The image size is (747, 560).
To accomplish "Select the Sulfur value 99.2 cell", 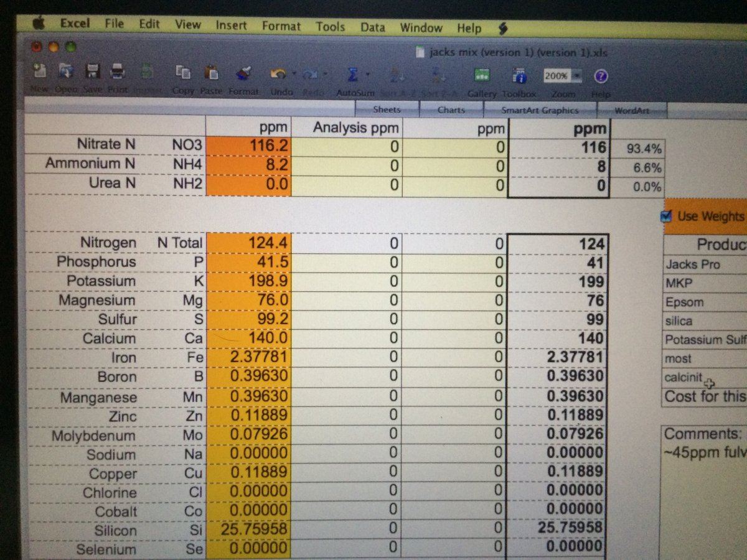I will [x=248, y=319].
